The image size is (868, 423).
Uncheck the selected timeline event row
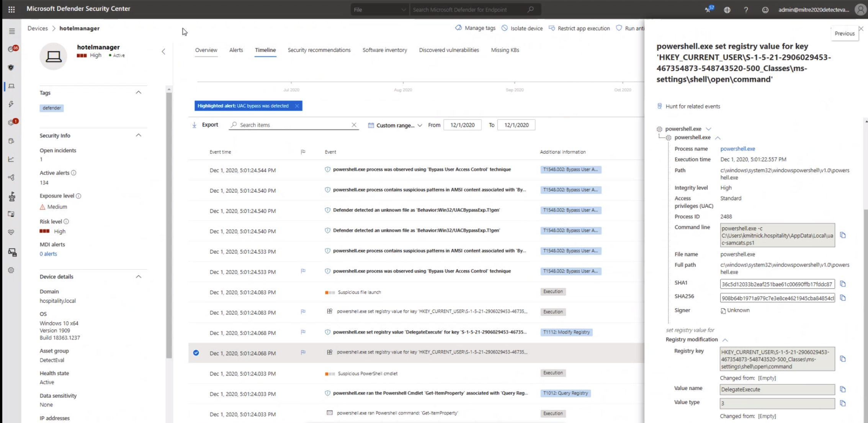click(196, 353)
